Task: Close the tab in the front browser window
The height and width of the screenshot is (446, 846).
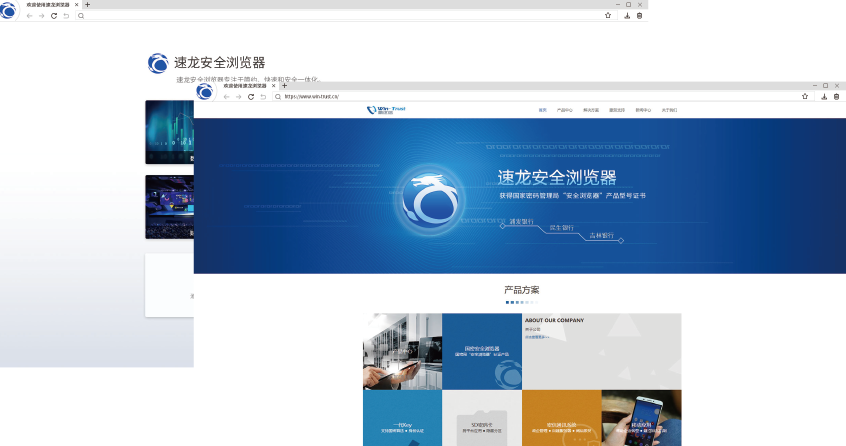Action: [x=274, y=85]
